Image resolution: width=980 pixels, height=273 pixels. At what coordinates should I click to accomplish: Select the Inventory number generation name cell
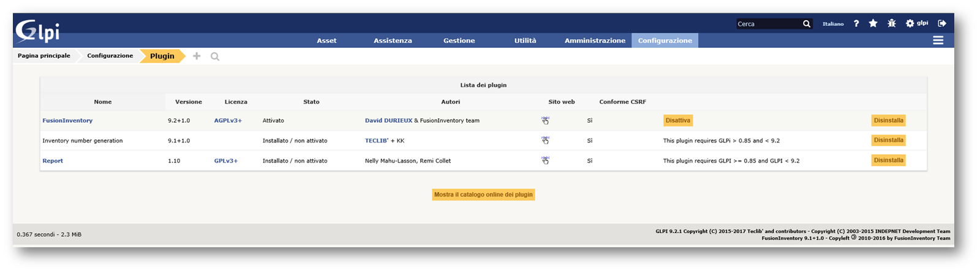tap(83, 140)
